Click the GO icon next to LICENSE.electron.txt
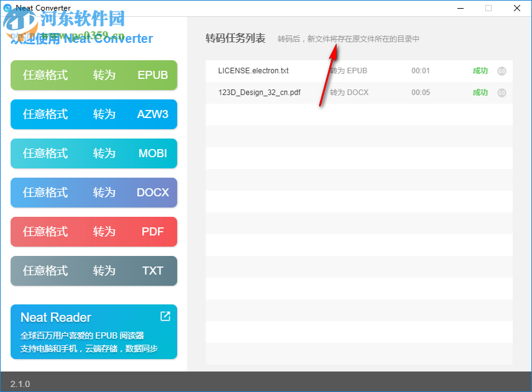532x392 pixels. 501,71
